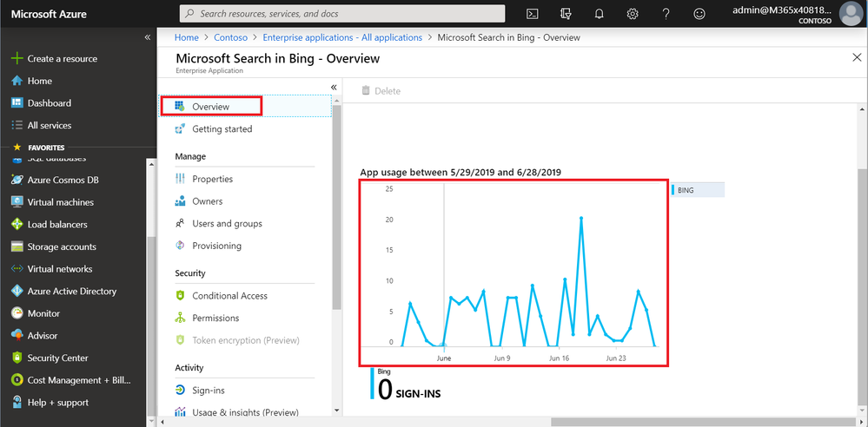Click the Azure Active Directory icon
This screenshot has height=427, width=868.
coord(17,291)
